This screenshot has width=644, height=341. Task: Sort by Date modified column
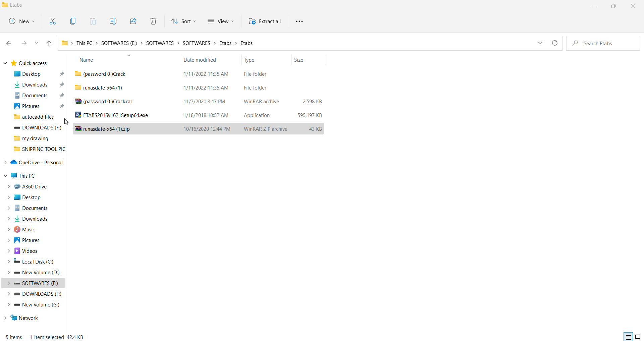coord(200,60)
